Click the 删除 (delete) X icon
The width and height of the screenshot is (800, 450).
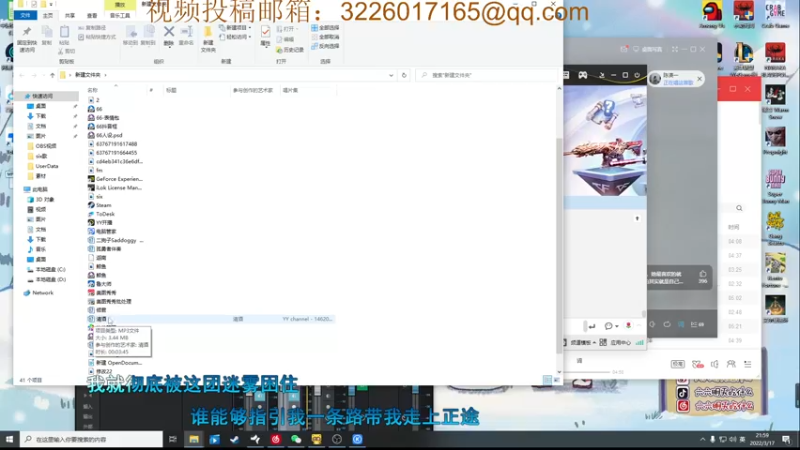[x=169, y=32]
